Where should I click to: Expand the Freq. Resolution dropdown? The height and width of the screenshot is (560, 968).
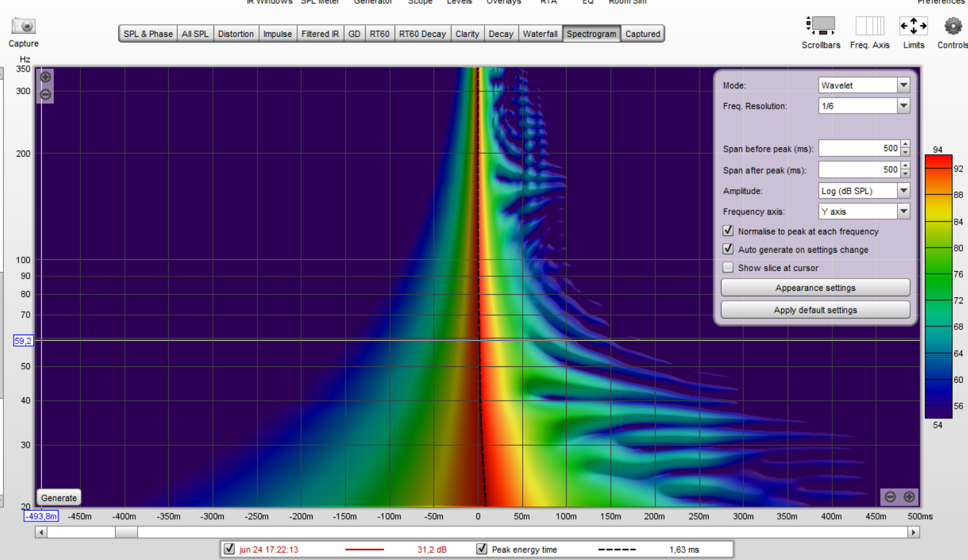pos(903,106)
